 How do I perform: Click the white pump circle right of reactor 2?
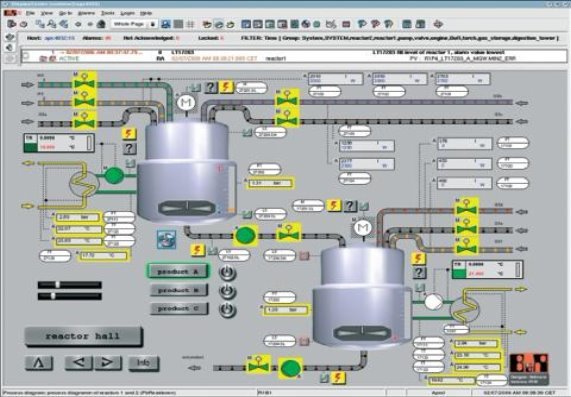pyautogui.click(x=433, y=302)
